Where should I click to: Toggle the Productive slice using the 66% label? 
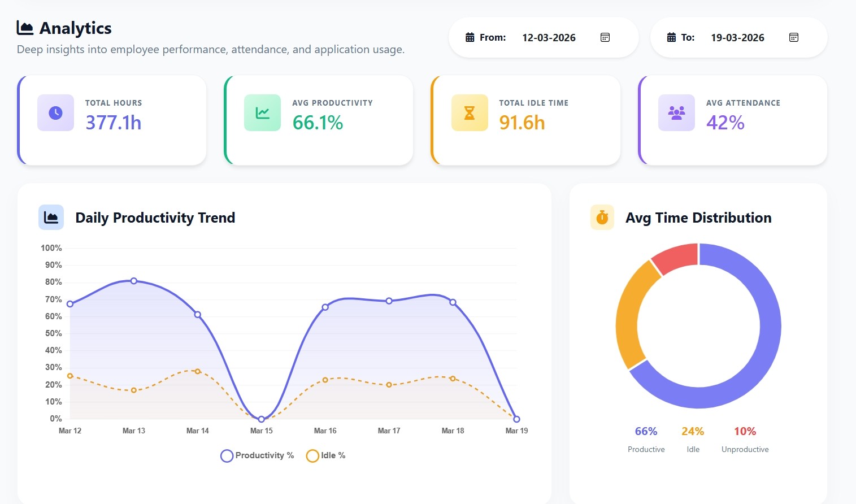pos(646,431)
